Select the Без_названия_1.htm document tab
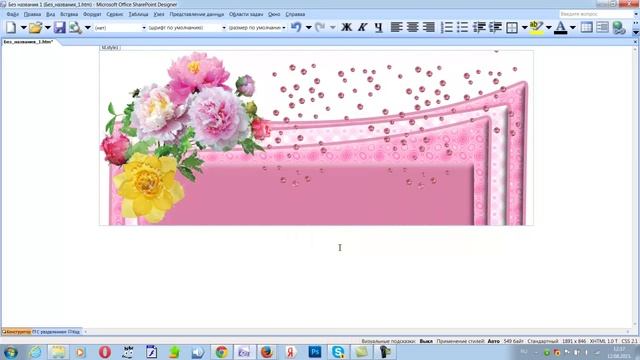 tap(28, 42)
